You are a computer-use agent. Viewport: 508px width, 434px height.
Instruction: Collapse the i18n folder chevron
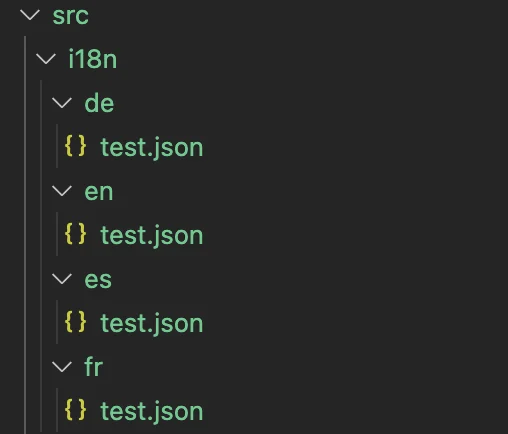(46, 59)
